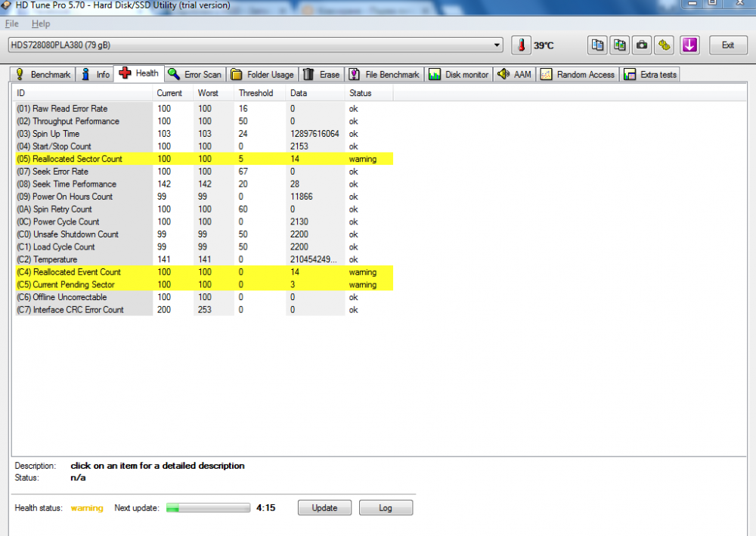
Task: Select the (C4) Reallocated Event Count row
Action: tap(204, 272)
